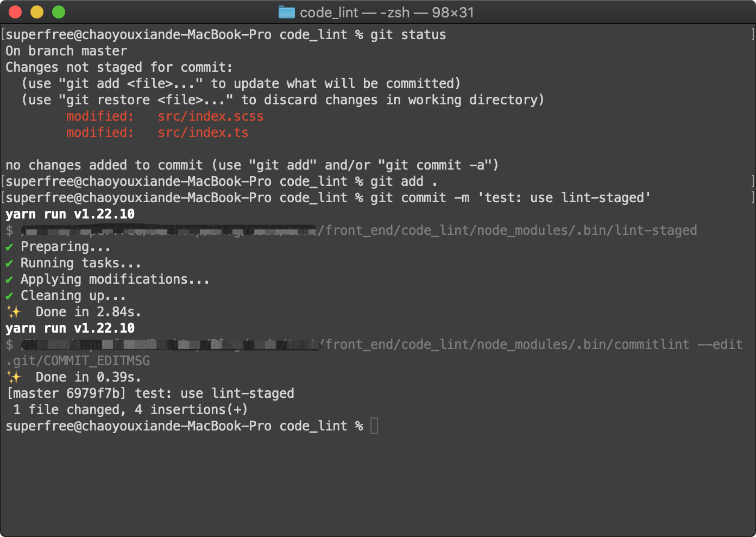
Task: Click the first 'yarn run v1.22.10' line
Action: click(x=70, y=214)
